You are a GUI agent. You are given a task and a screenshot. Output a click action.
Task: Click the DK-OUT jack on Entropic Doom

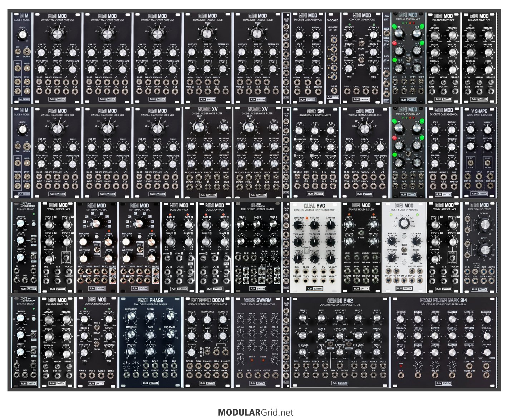[x=226, y=375]
